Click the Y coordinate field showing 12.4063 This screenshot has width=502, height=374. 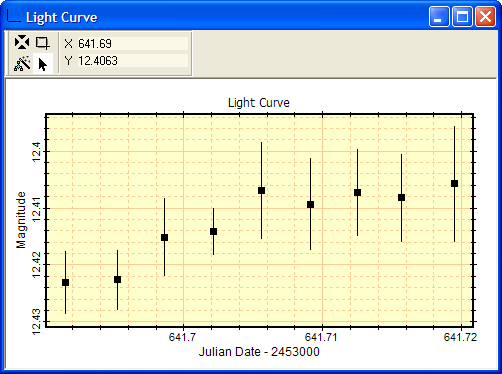click(133, 61)
